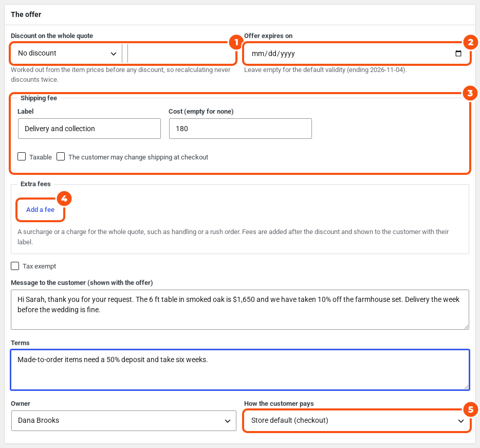480x448 pixels.
Task: Enable customer may change shipping at checkout
Action: (61, 156)
